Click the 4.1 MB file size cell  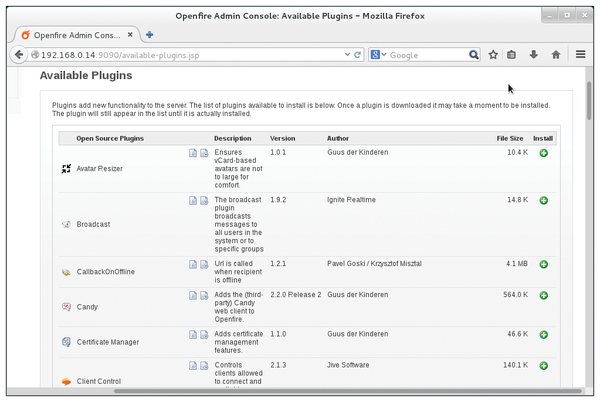[517, 264]
